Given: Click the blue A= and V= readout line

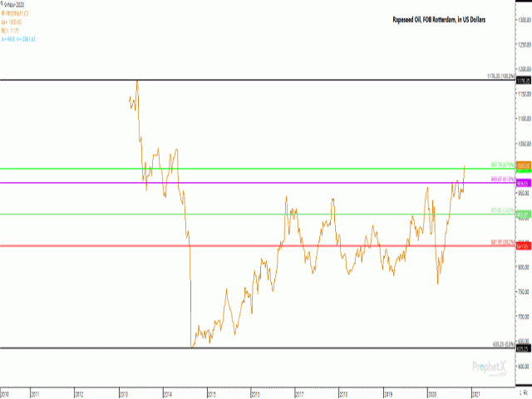Looking at the screenshot, I should 18,39.
